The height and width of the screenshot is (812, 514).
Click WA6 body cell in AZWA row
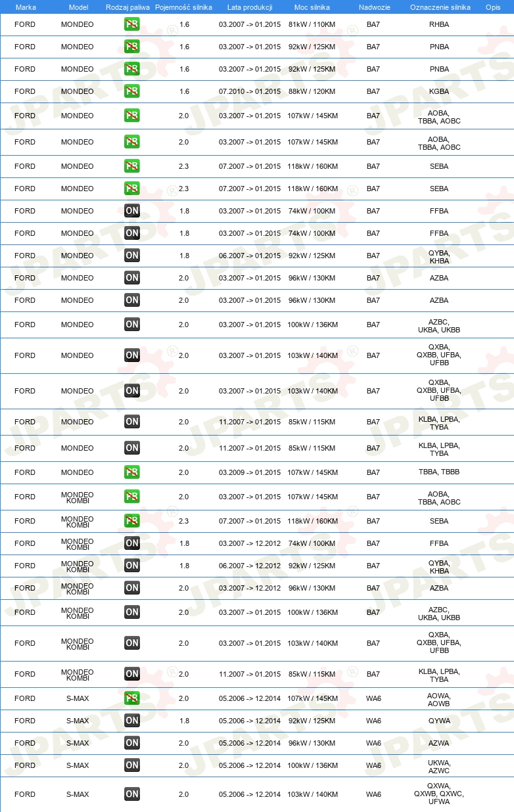373,743
